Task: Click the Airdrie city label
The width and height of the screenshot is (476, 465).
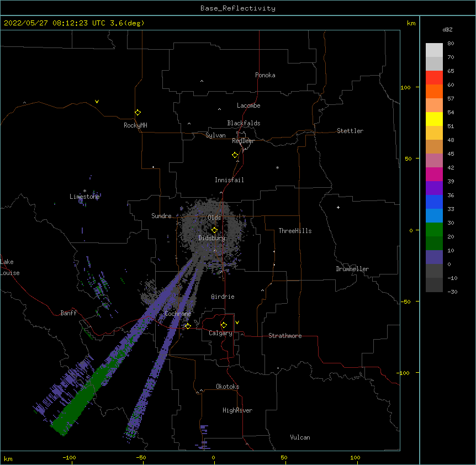Action: click(x=223, y=297)
